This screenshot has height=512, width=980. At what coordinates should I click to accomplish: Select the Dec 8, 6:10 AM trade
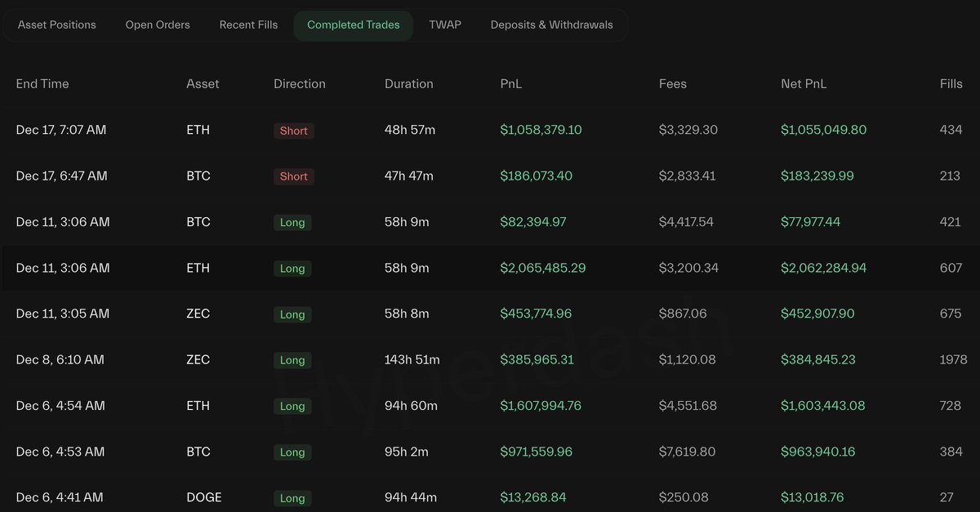tap(60, 359)
